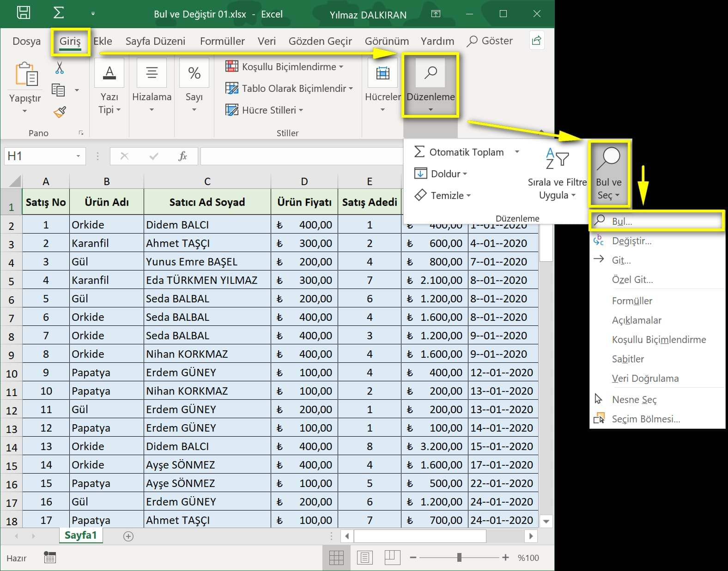Image resolution: width=728 pixels, height=571 pixels.
Task: Click the insert function fx icon
Action: click(183, 156)
